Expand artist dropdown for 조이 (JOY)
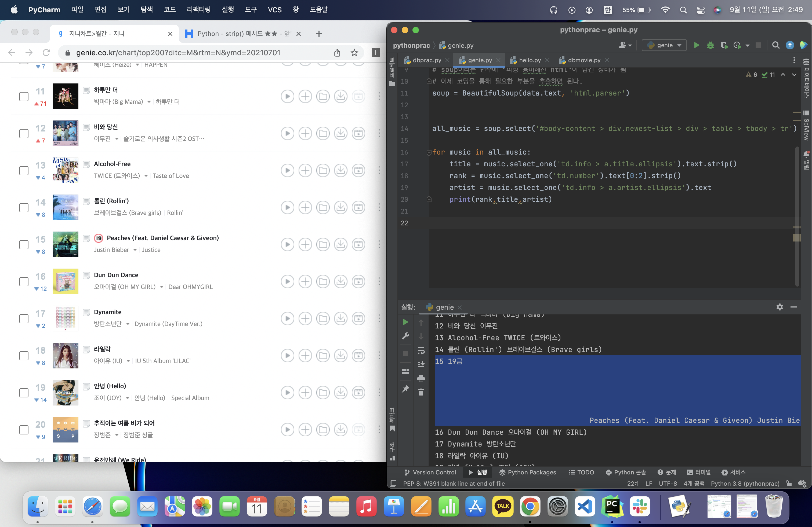Viewport: 812px width, 527px height. tap(128, 398)
